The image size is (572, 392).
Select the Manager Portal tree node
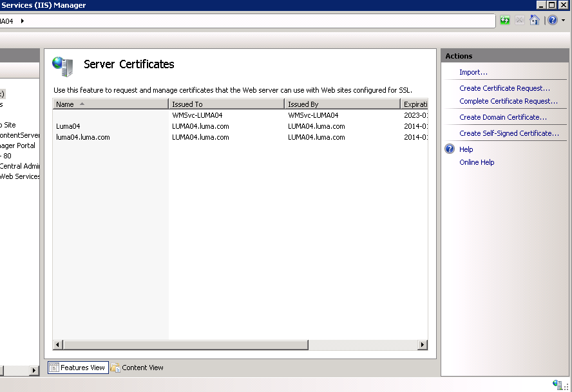pyautogui.click(x=17, y=145)
